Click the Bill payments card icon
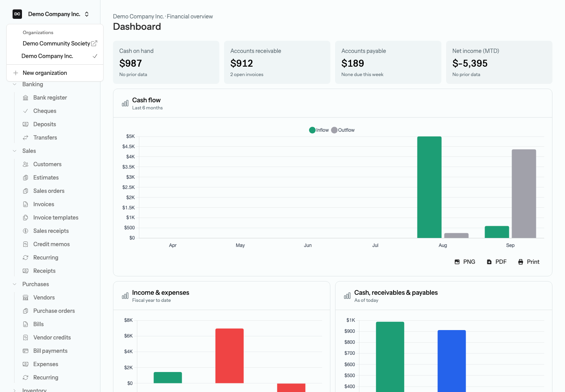 click(x=26, y=351)
